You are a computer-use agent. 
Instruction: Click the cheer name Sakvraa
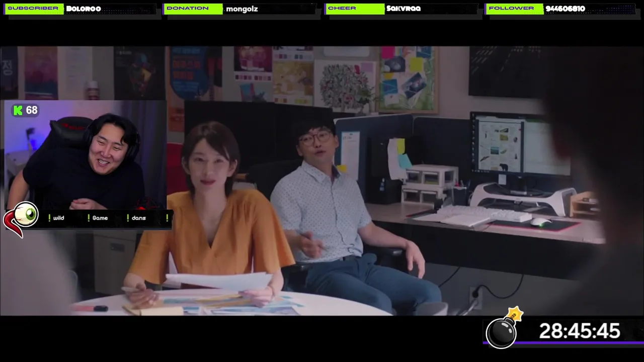[404, 9]
